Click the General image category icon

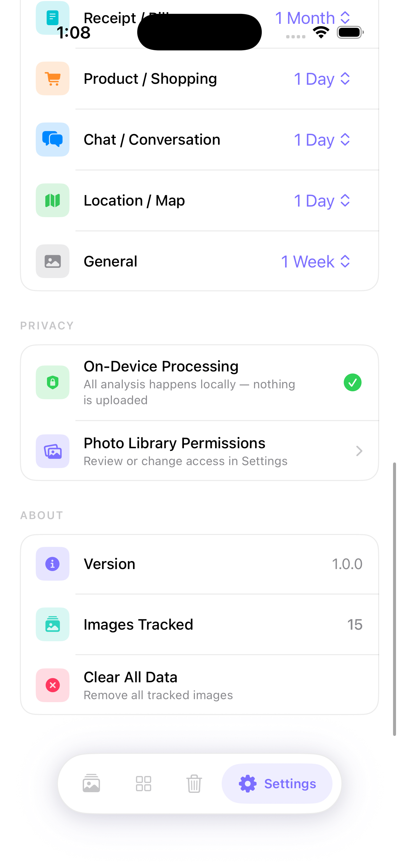click(x=52, y=261)
